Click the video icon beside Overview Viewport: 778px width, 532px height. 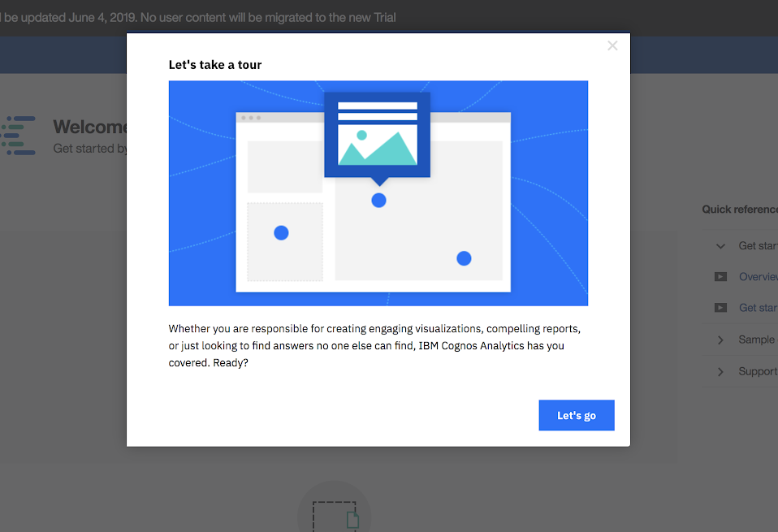(720, 276)
